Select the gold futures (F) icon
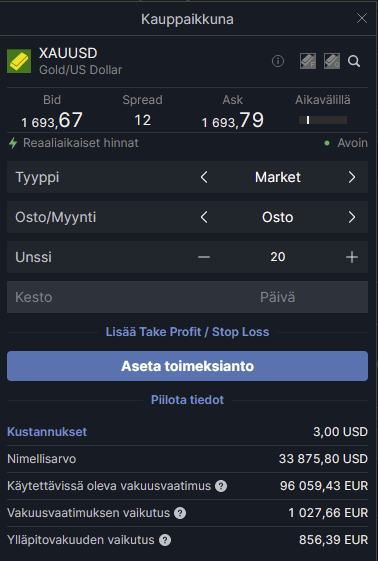 pos(308,61)
